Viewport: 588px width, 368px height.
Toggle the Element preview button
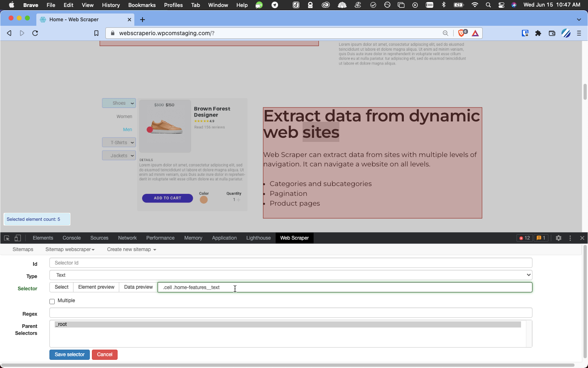pyautogui.click(x=96, y=287)
